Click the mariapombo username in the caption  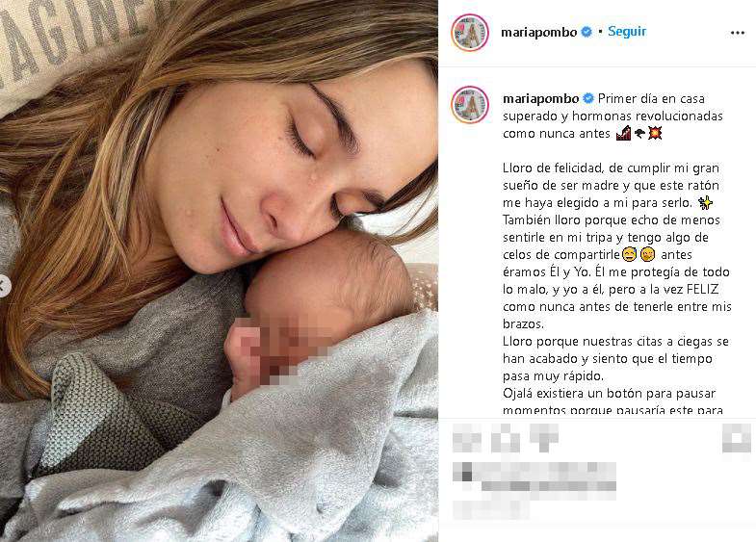coord(540,99)
